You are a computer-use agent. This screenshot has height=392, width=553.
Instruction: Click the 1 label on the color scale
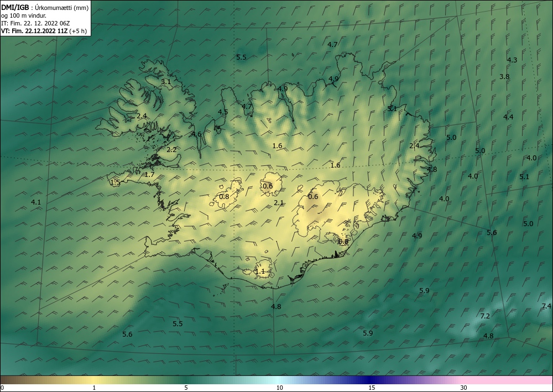coord(94,388)
